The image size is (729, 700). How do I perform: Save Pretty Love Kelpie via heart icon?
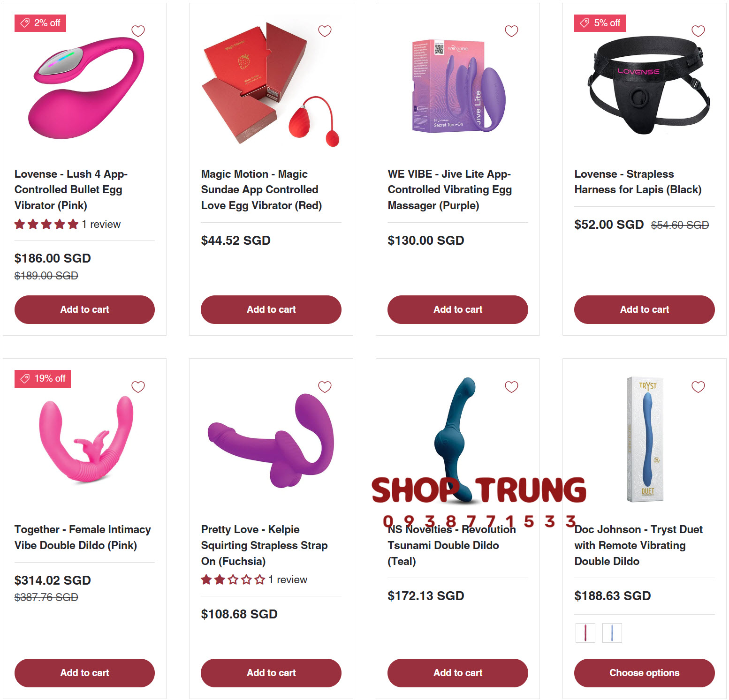pyautogui.click(x=325, y=387)
